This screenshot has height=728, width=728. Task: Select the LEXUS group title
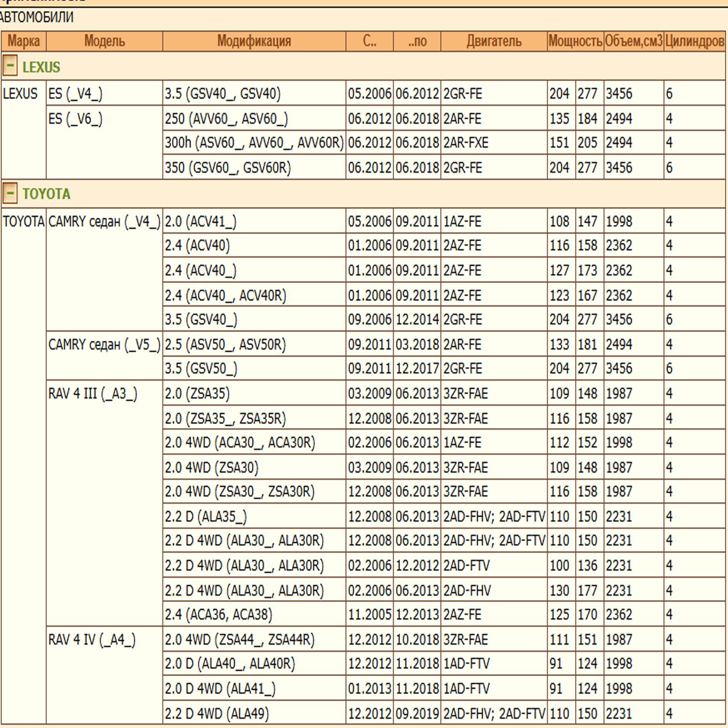pos(41,67)
